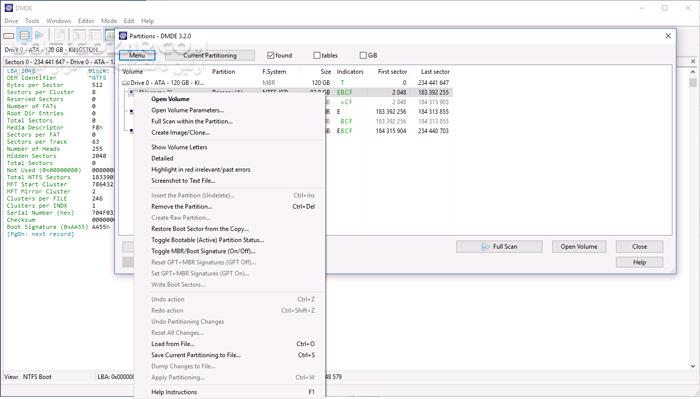Open the Windows menu
700x399 pixels.
(x=59, y=21)
